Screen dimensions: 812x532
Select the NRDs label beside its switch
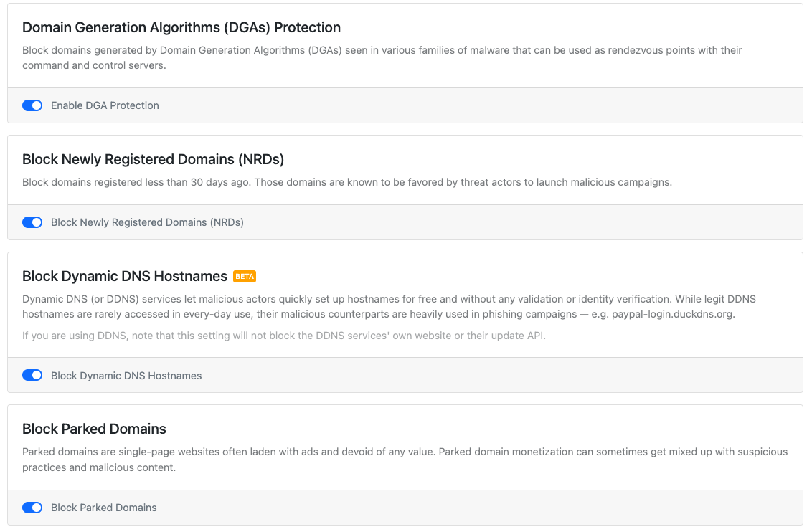(147, 222)
